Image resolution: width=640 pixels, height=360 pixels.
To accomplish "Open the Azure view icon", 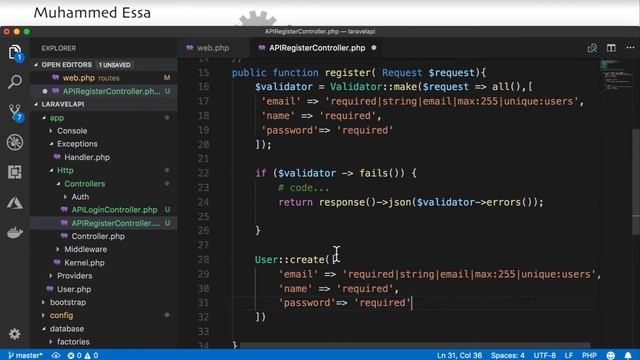I will pos(15,202).
